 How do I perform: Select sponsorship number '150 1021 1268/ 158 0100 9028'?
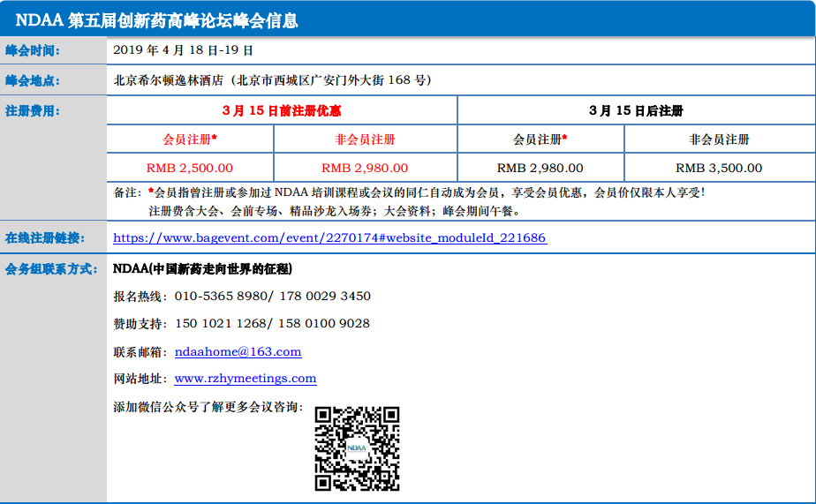point(272,324)
